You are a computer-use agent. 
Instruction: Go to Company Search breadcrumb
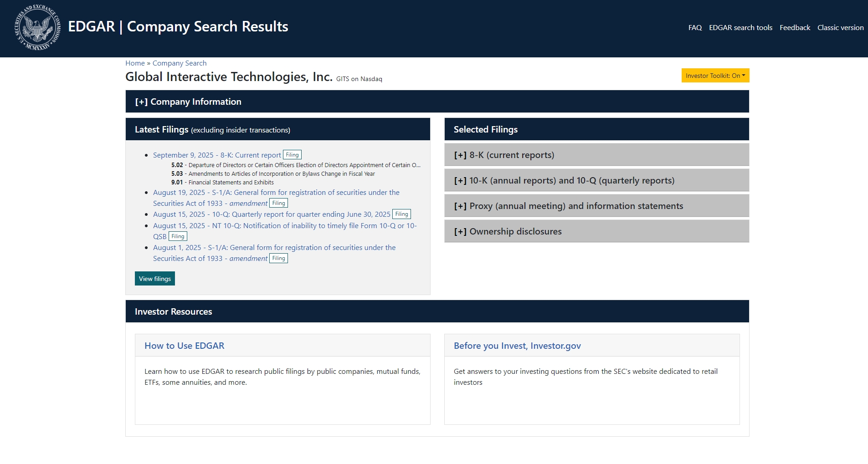pos(179,63)
